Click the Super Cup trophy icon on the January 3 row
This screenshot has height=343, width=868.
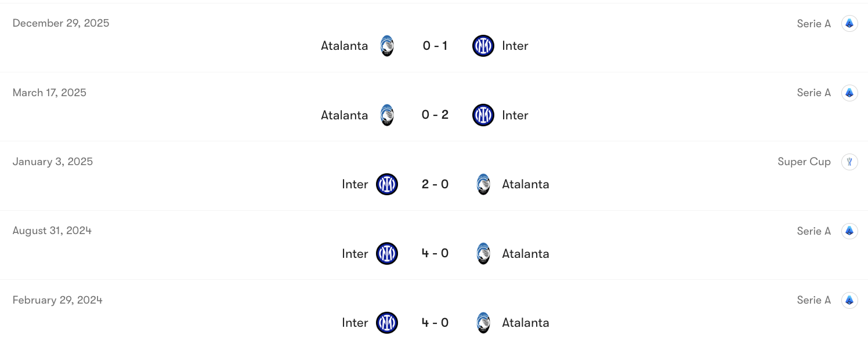(849, 162)
